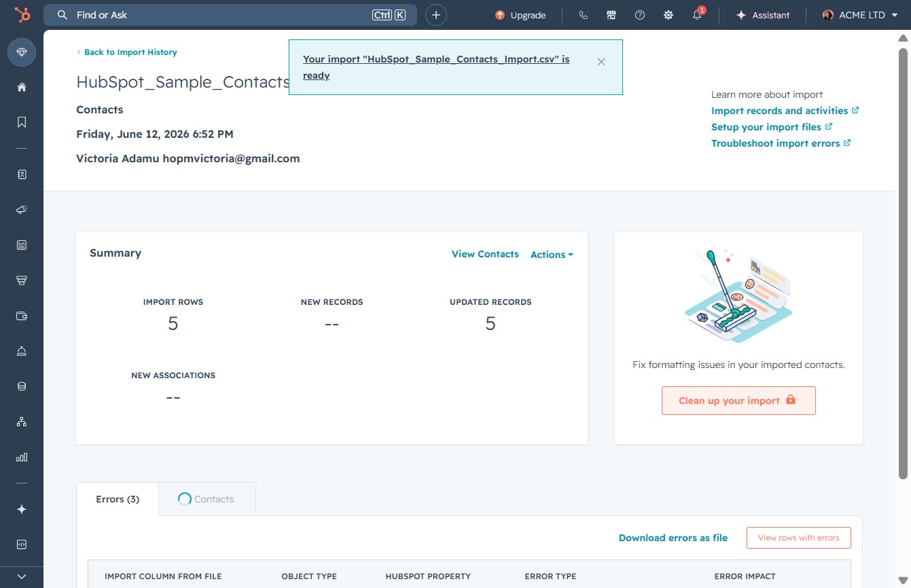Open the diamond icon in the sidebar

pyautogui.click(x=22, y=52)
